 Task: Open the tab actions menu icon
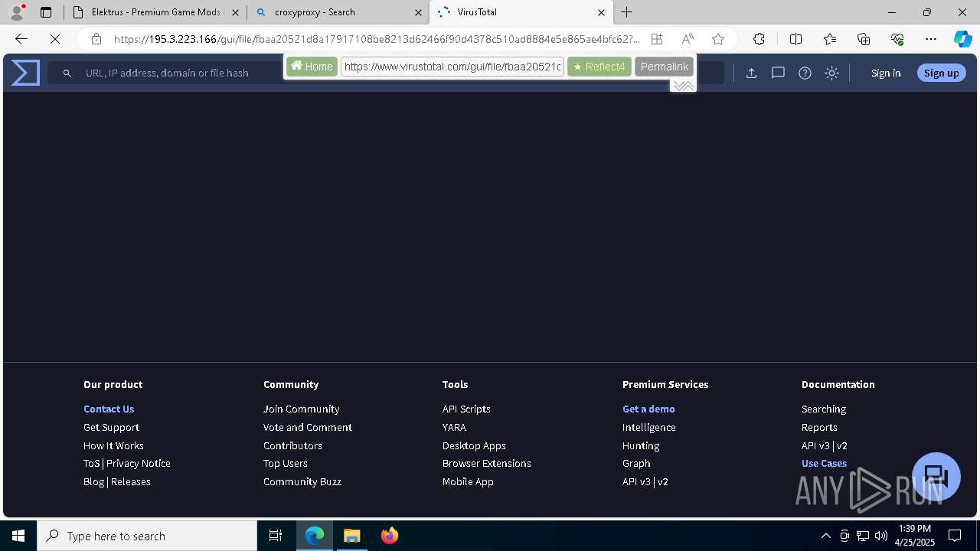click(46, 12)
